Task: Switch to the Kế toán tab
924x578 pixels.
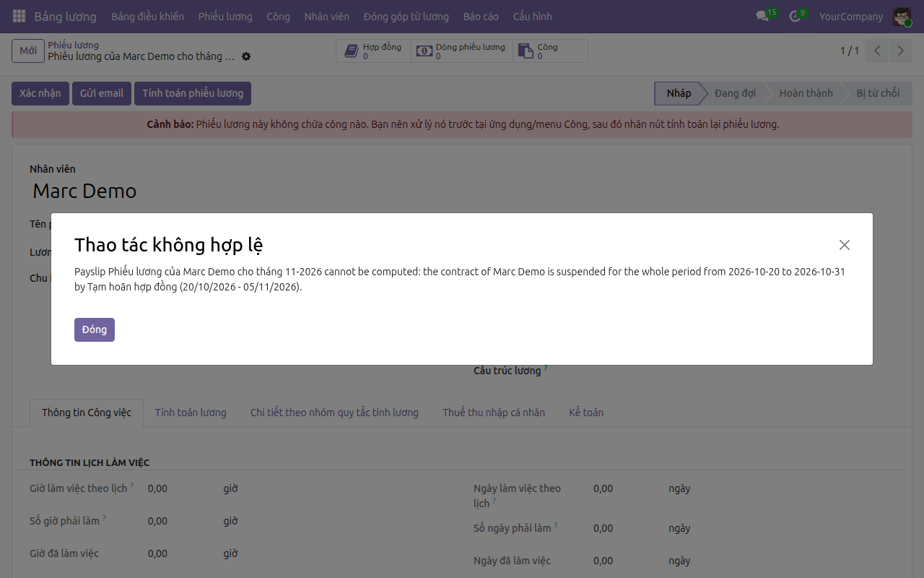Action: 586,413
